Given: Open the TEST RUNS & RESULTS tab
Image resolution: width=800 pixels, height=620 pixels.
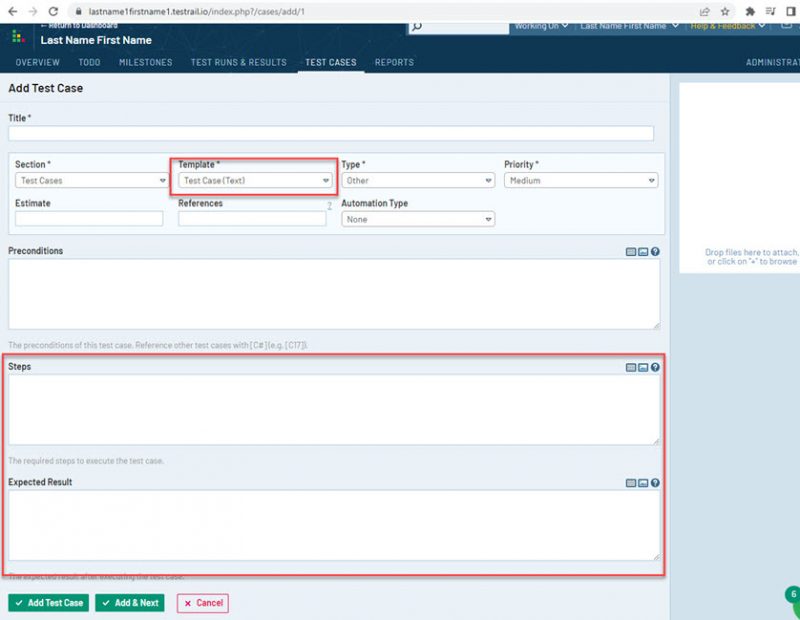Looking at the screenshot, I should (238, 61).
